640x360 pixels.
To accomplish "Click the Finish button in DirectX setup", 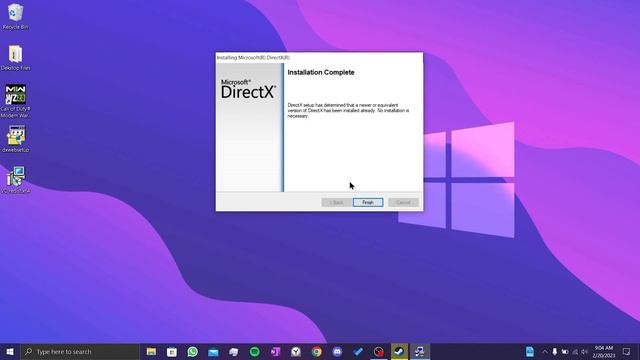I will point(368,202).
